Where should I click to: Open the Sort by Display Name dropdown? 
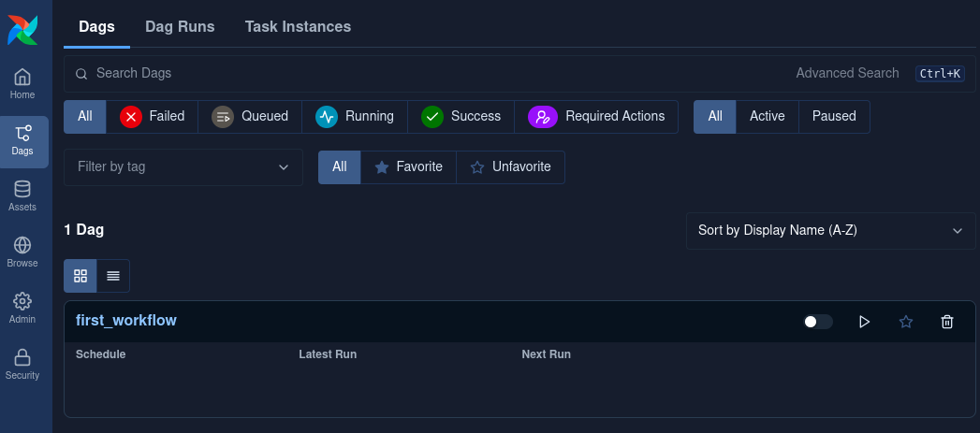coord(830,231)
